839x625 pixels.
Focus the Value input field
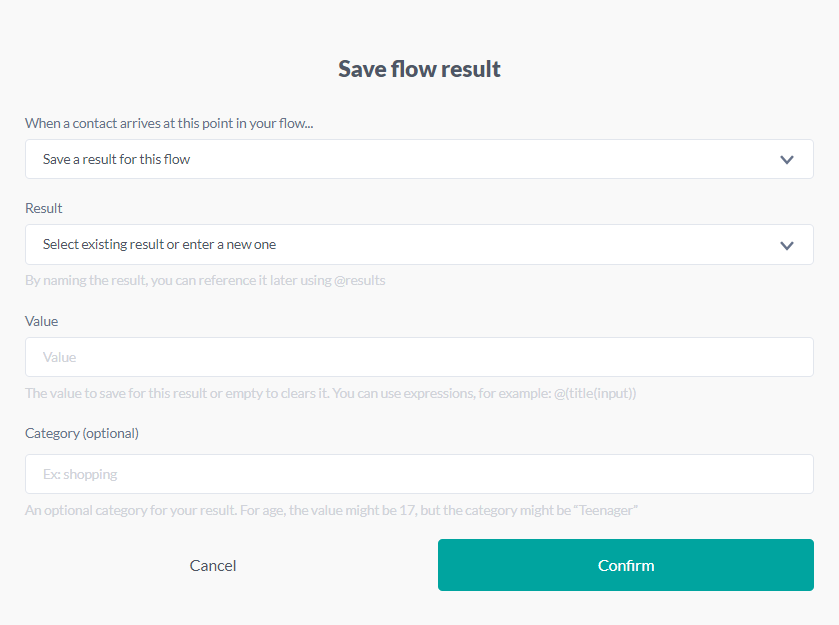click(x=419, y=357)
